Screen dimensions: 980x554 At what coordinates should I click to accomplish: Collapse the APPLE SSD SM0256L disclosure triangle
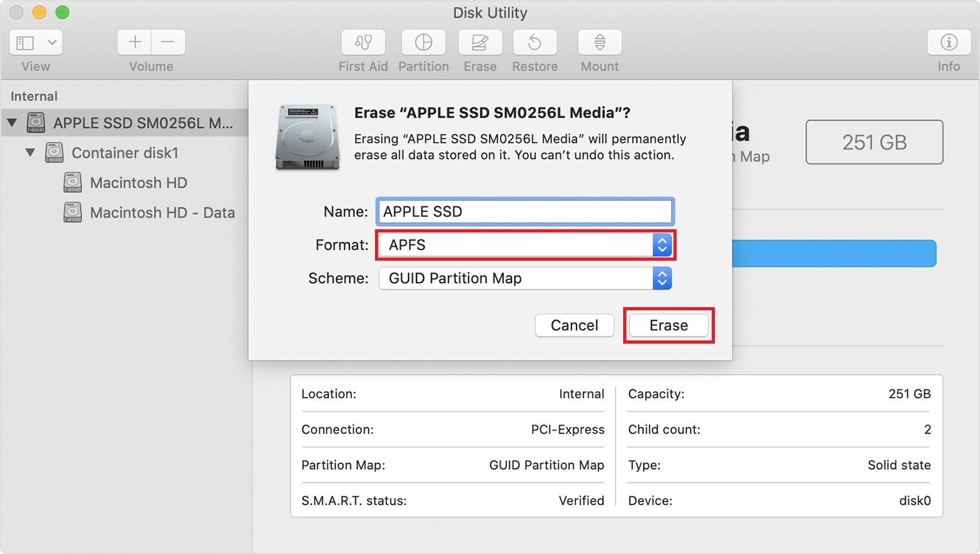point(12,122)
